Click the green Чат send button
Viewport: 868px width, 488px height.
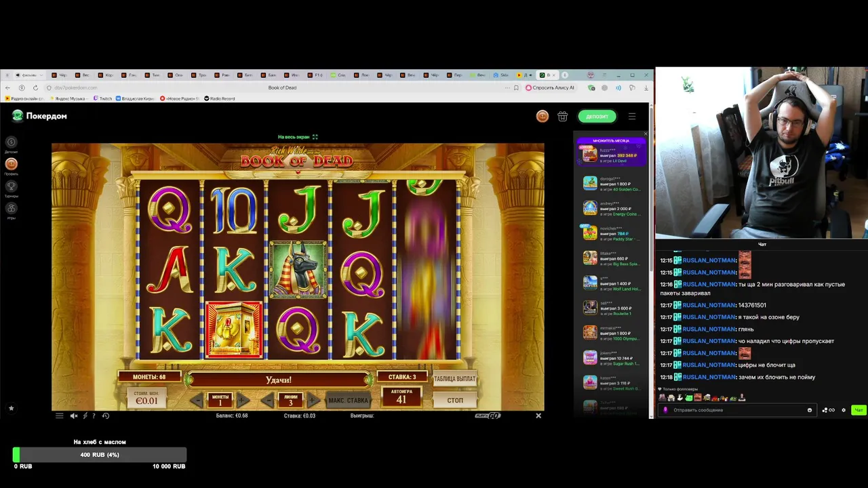coord(859,410)
